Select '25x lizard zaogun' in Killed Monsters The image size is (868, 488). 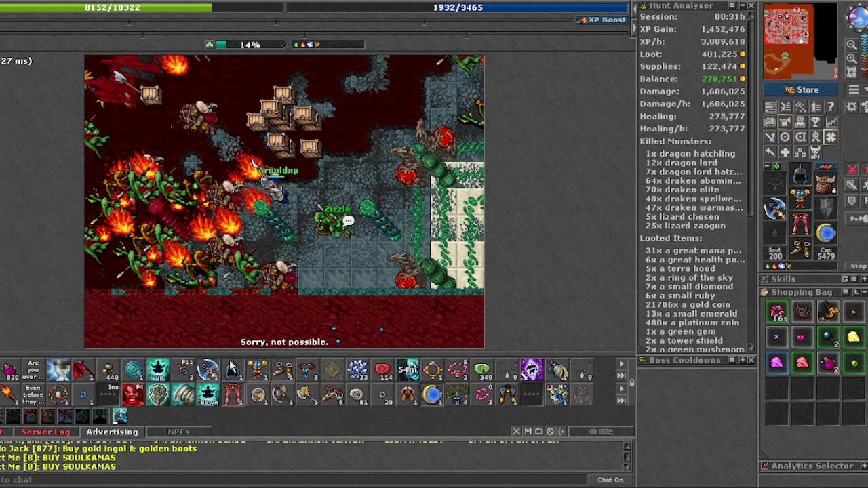coord(686,226)
